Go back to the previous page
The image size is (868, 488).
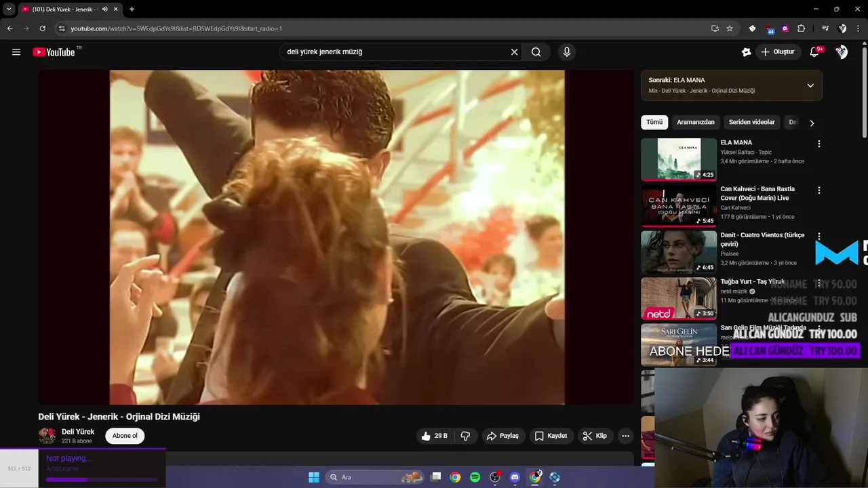(9, 28)
